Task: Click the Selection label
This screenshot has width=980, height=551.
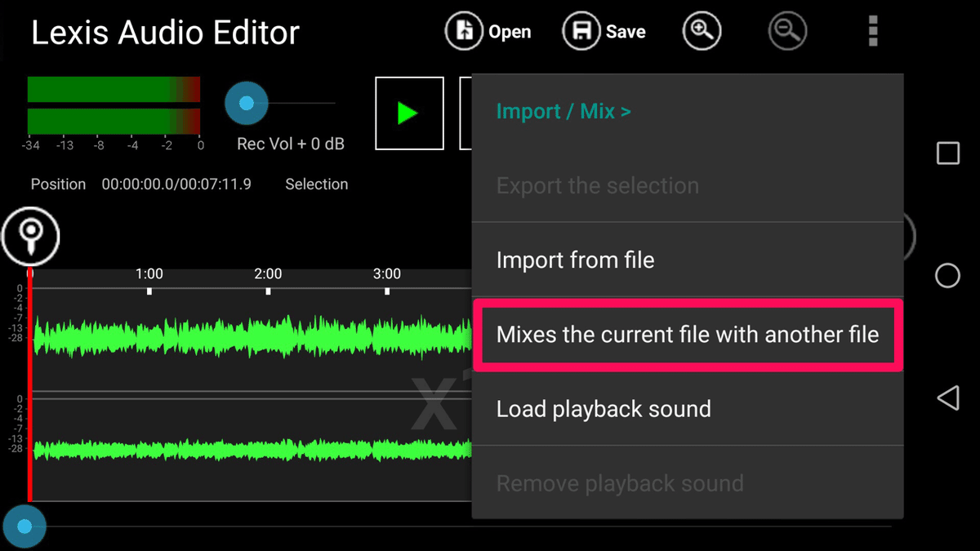Action: [x=316, y=184]
